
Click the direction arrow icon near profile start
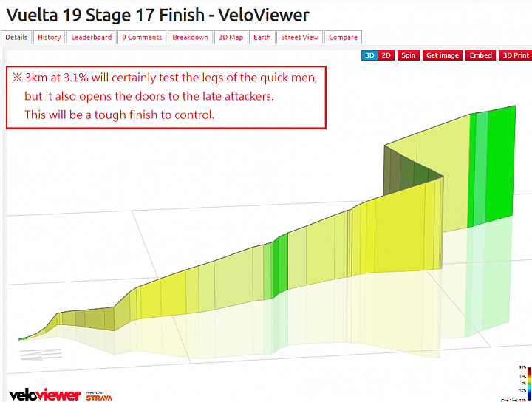tap(41, 354)
